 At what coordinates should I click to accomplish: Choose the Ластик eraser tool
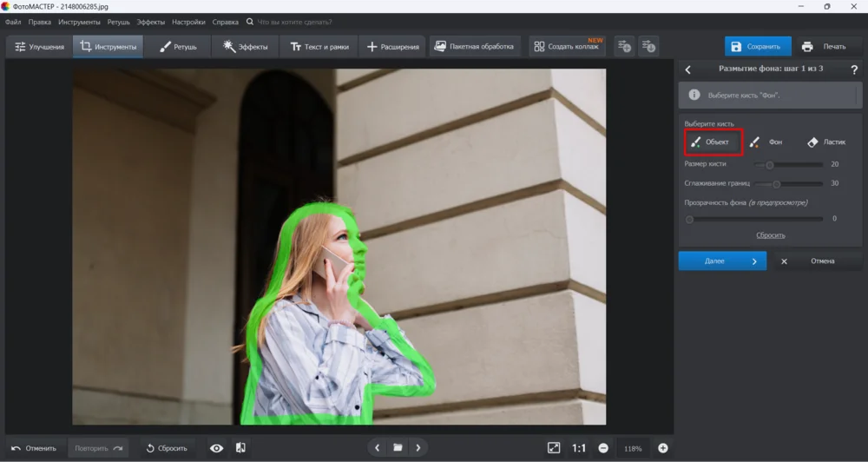[825, 142]
